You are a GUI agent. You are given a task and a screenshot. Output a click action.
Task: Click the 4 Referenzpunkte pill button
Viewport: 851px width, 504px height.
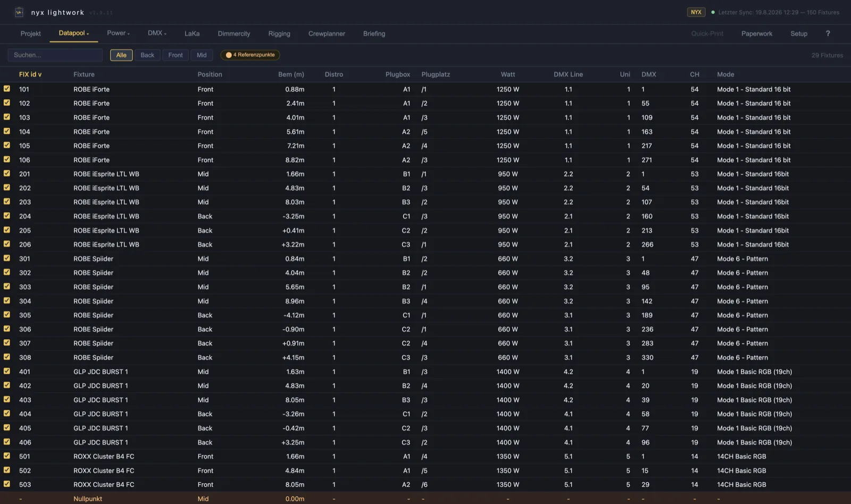(x=251, y=55)
